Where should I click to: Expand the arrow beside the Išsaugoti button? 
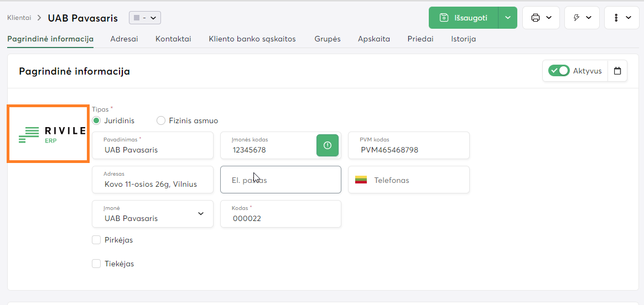[x=508, y=18]
